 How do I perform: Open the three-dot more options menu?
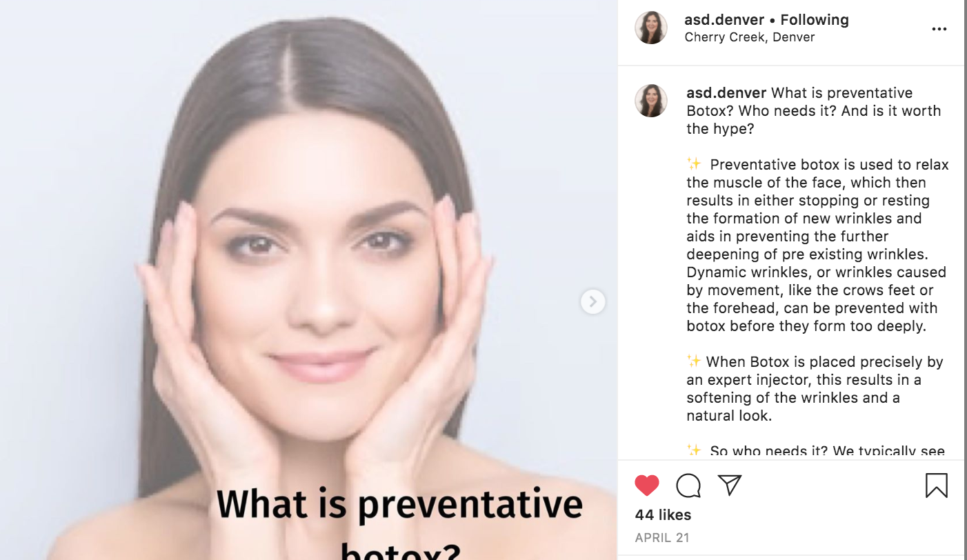(x=939, y=29)
